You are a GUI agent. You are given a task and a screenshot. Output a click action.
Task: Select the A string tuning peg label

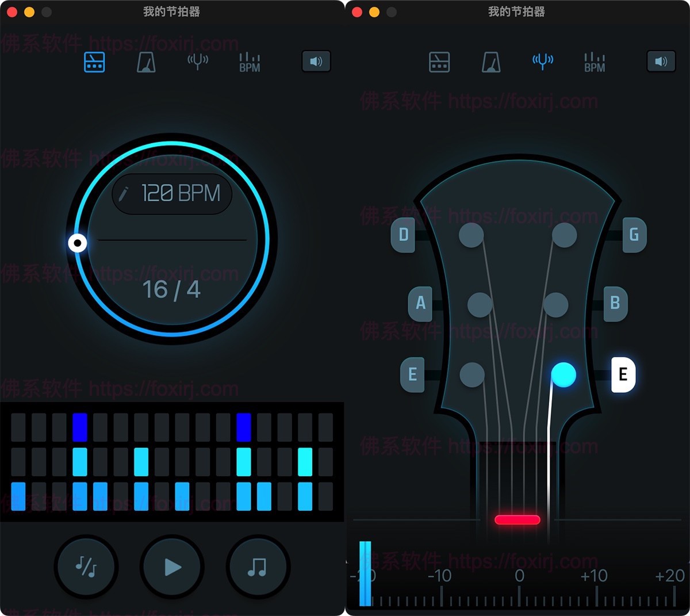(420, 303)
